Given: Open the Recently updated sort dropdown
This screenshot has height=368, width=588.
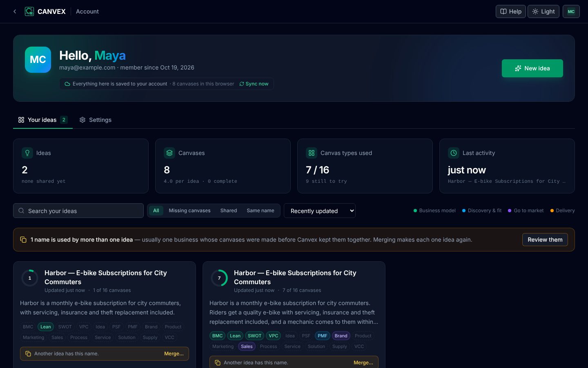Looking at the screenshot, I should click(x=320, y=211).
